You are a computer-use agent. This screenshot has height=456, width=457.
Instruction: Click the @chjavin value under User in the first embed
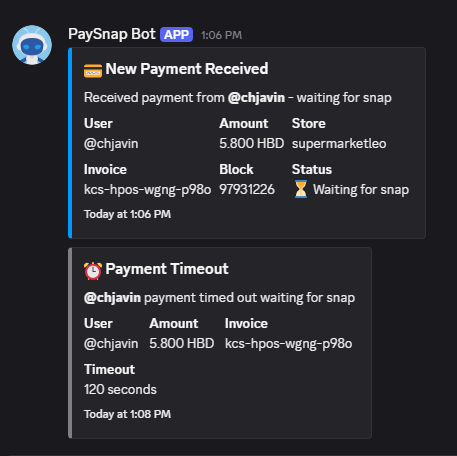111,144
